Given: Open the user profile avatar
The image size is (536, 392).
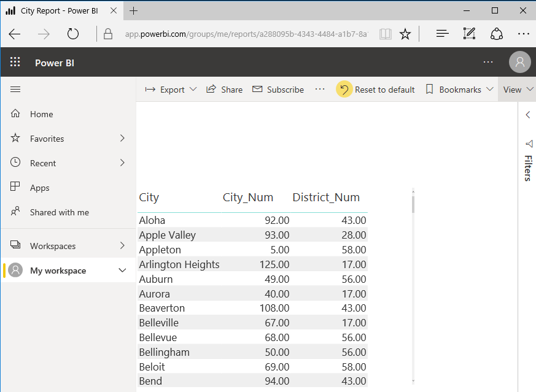Looking at the screenshot, I should point(519,62).
